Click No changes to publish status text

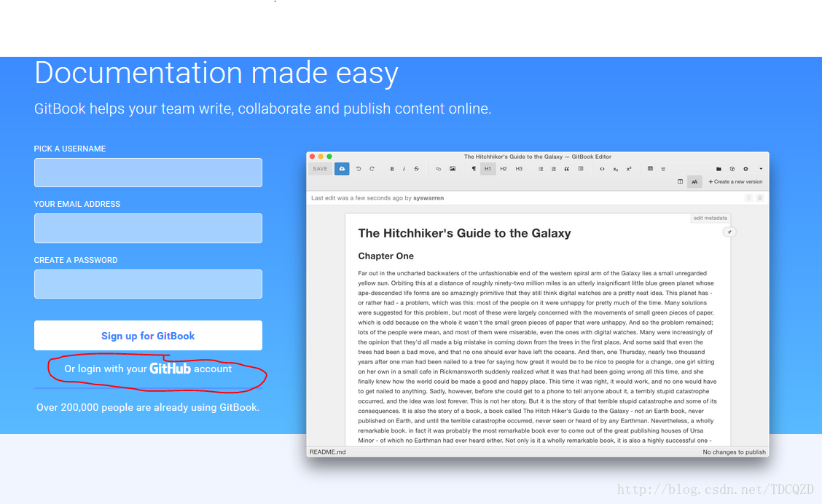pos(734,452)
